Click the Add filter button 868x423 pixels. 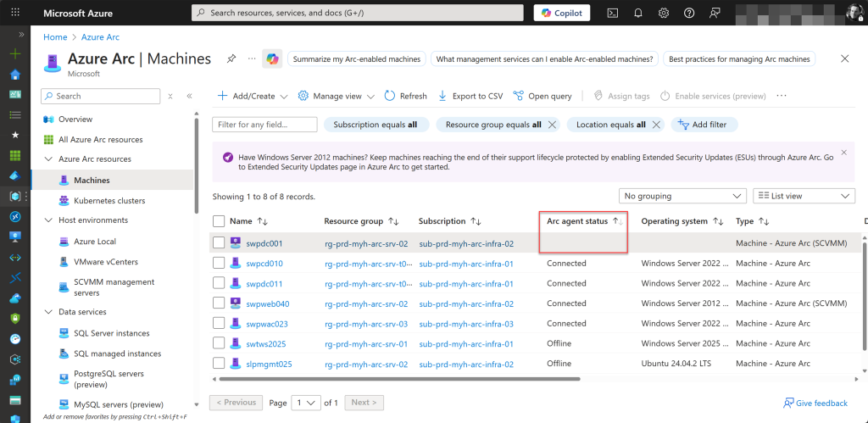point(704,125)
